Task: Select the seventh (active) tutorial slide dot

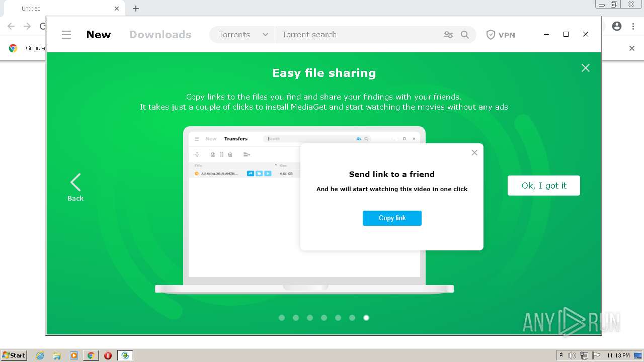Action: click(x=366, y=318)
